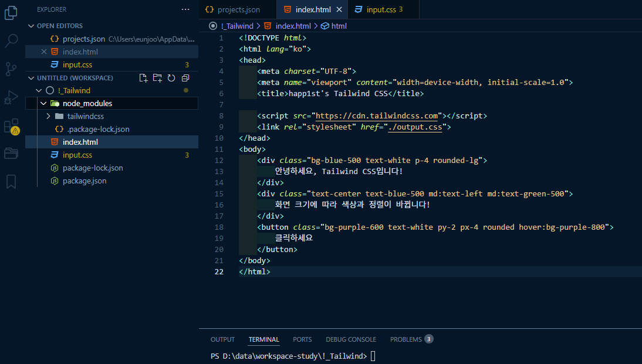Select input.css in Open Editors

[111, 64]
